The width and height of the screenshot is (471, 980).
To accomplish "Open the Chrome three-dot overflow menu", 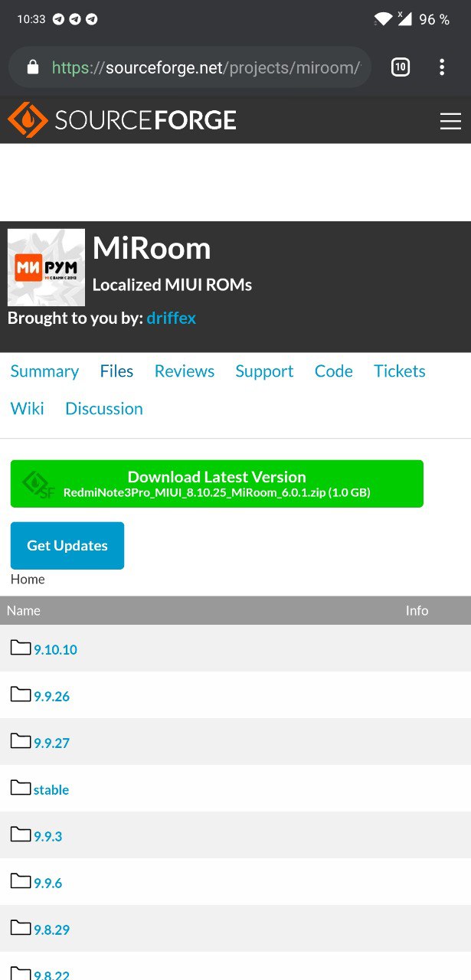I will (x=442, y=67).
